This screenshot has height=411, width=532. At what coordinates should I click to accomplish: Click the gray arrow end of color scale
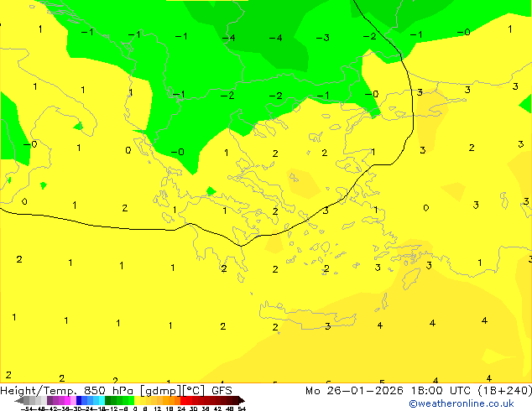(19, 400)
